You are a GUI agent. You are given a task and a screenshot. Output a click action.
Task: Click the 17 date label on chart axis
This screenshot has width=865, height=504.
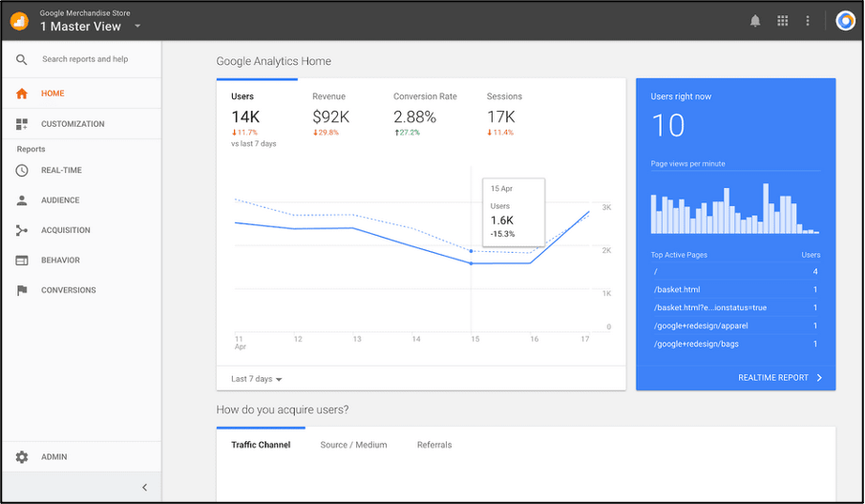point(584,339)
